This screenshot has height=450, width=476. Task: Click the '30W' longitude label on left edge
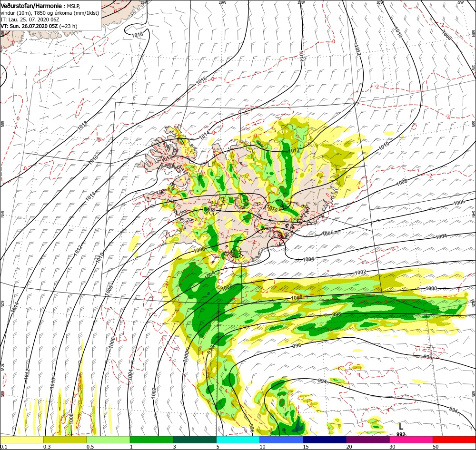(1, 368)
